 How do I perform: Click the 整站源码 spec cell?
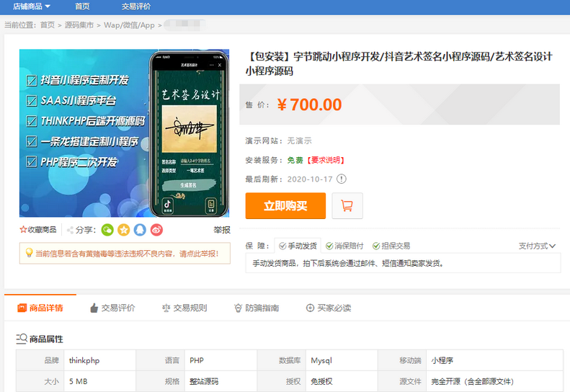221,381
